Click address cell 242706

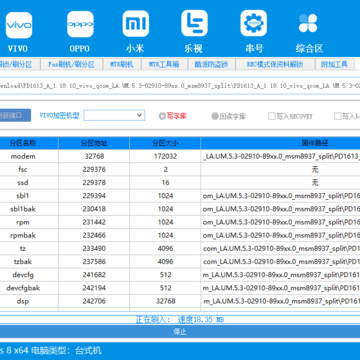tap(94, 301)
